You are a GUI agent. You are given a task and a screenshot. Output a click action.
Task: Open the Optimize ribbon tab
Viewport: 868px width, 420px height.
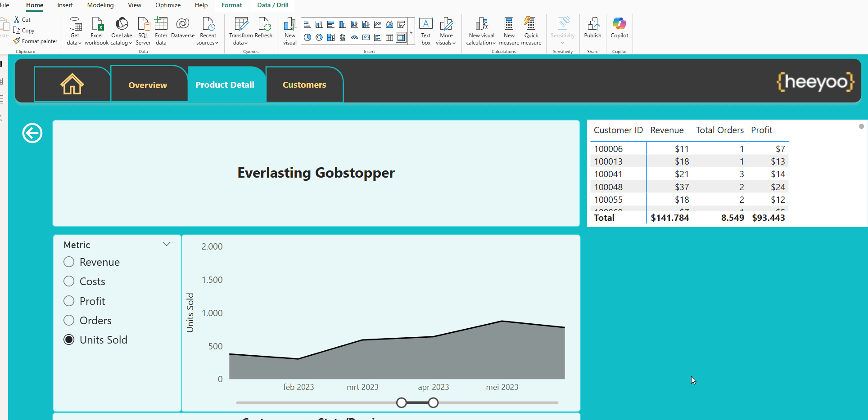pos(168,5)
